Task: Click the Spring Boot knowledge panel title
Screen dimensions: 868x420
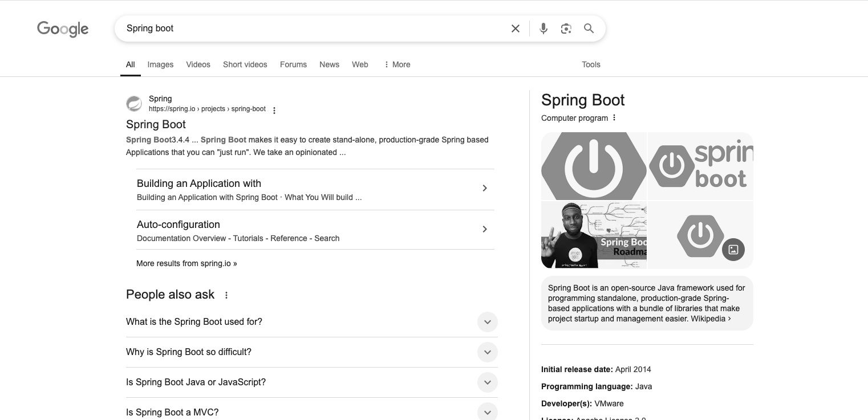Action: 583,100
